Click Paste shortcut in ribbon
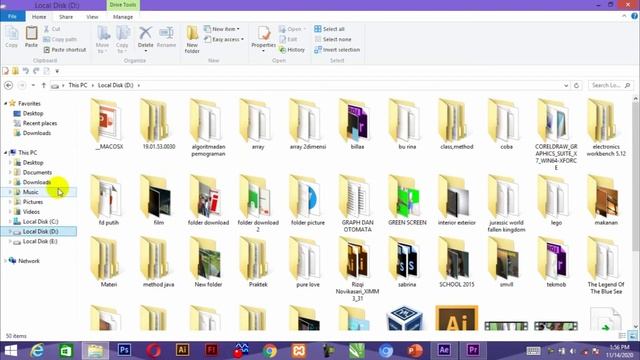The image size is (640, 360). [x=65, y=50]
